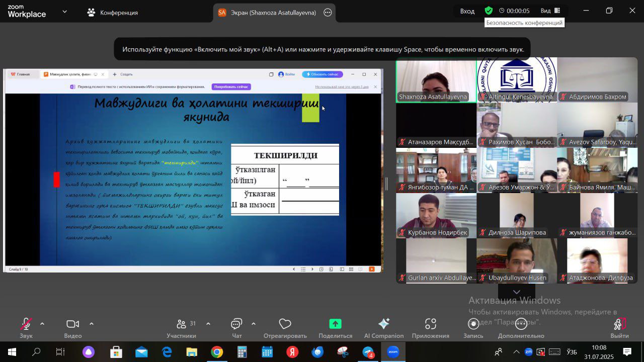The width and height of the screenshot is (644, 362).
Task: Click the green security shield icon
Action: pyautogui.click(x=489, y=11)
